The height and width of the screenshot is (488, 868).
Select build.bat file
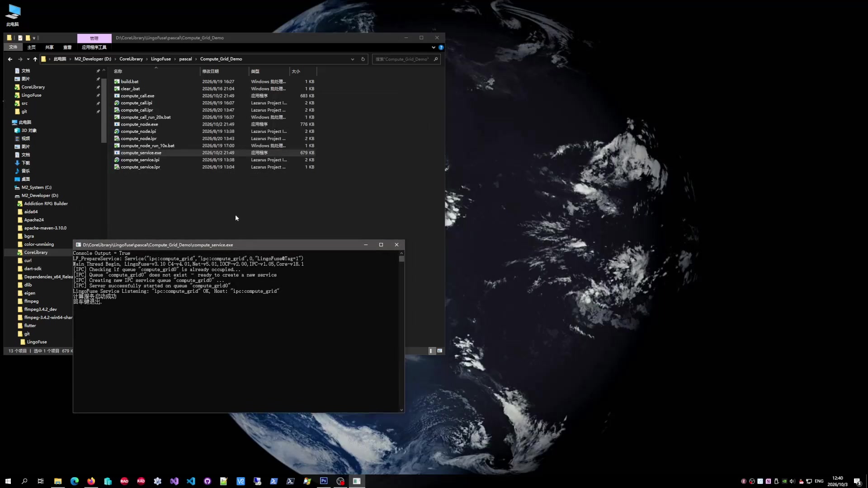(x=130, y=82)
